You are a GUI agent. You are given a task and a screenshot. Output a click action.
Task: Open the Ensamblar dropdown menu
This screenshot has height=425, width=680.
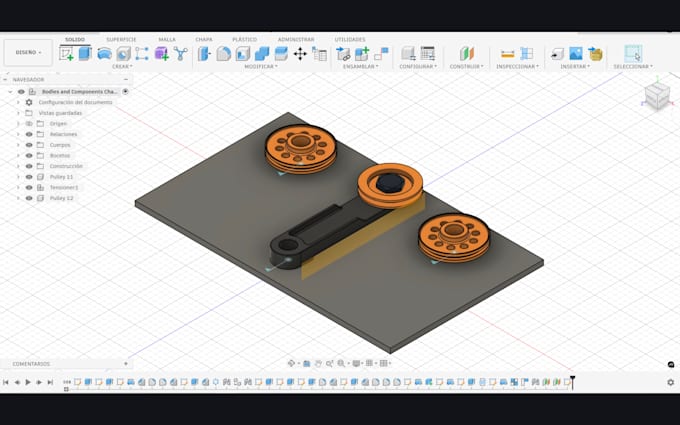tap(361, 66)
